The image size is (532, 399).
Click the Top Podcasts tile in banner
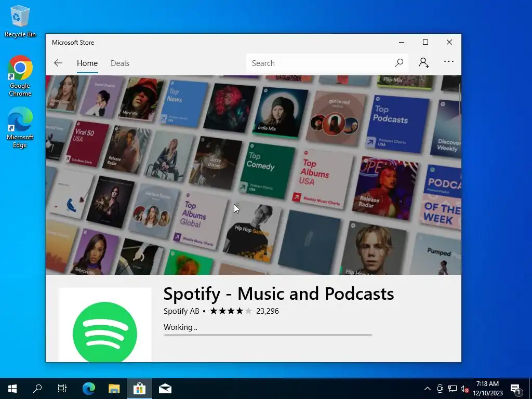(396, 124)
